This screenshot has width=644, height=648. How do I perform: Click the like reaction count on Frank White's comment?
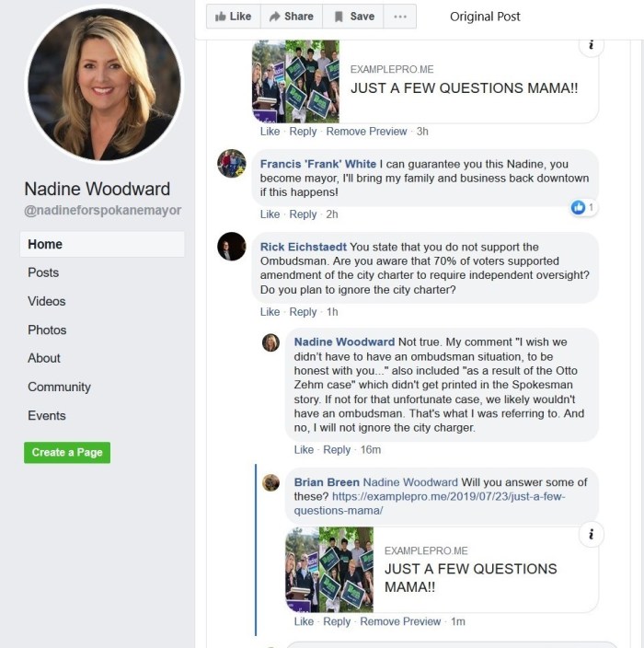click(583, 207)
